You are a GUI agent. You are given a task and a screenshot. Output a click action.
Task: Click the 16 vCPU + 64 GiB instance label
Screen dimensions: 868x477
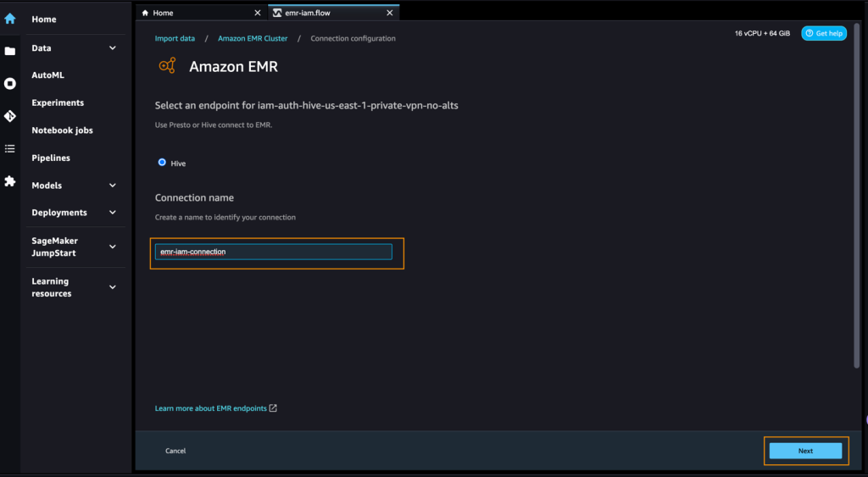pyautogui.click(x=762, y=33)
